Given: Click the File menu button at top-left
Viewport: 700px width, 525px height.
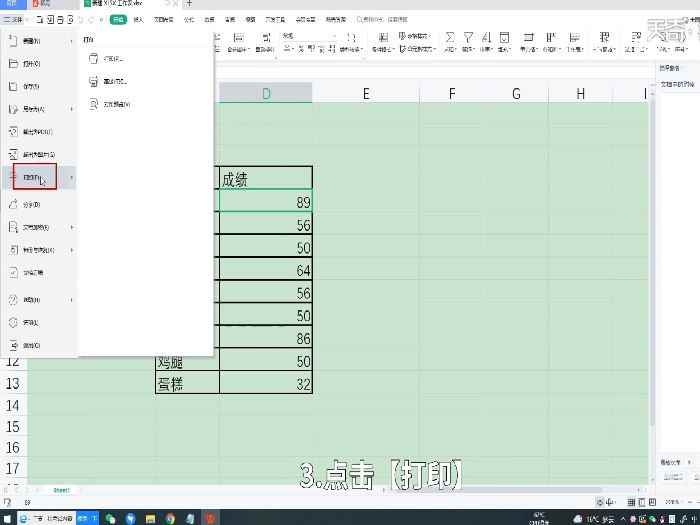Looking at the screenshot, I should click(x=15, y=19).
